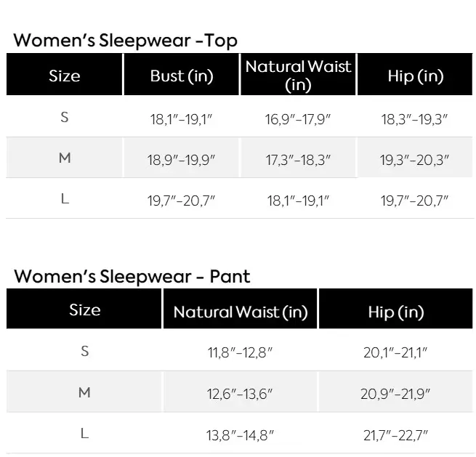
Task: Click the 20,9"–21,9" pant hip value
Action: pos(395,395)
